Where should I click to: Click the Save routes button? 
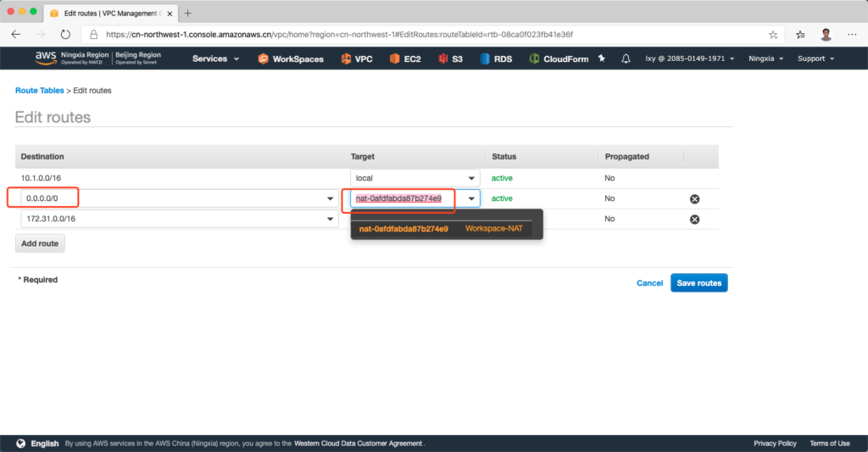(x=698, y=283)
